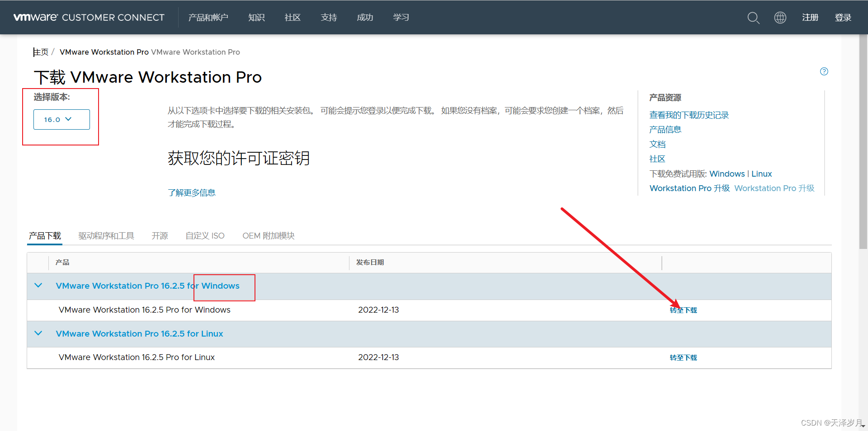The height and width of the screenshot is (431, 868).
Task: Open the 社区 top navigation menu
Action: point(292,18)
